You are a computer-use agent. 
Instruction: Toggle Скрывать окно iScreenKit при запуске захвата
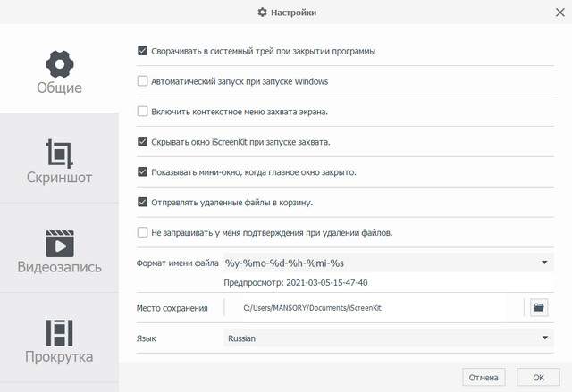click(x=142, y=141)
